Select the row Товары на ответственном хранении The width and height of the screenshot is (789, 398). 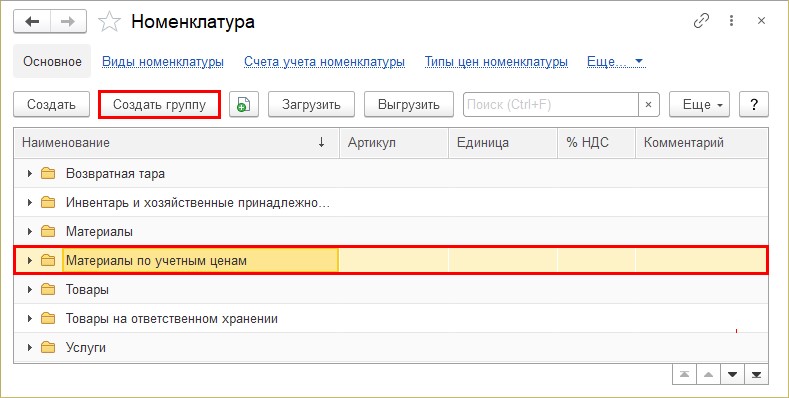click(391, 319)
